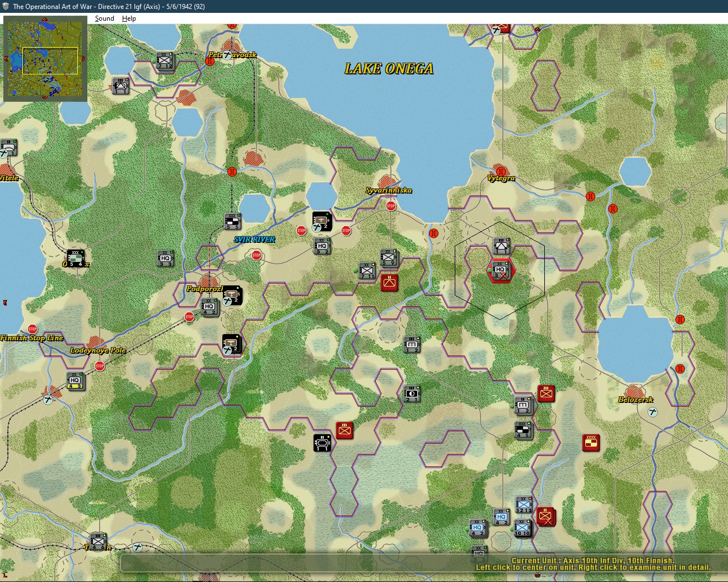Click the airfield icon southwest of Lodeynoye Pole

(x=48, y=399)
